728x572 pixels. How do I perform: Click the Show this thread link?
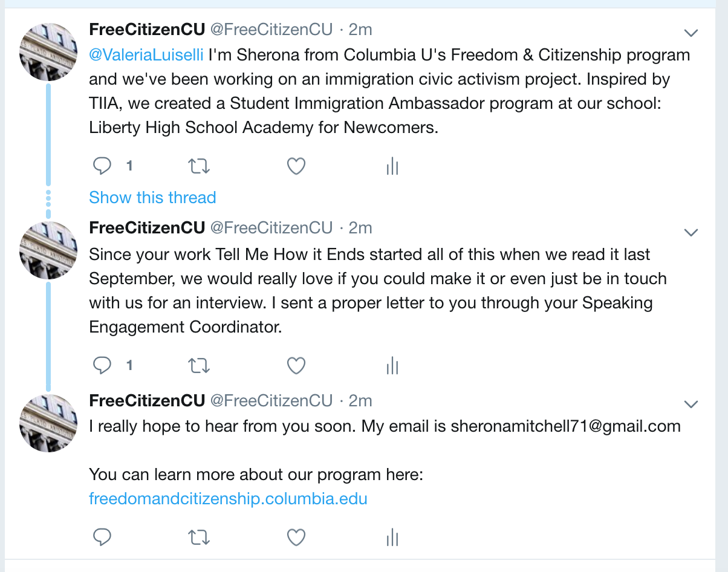(x=152, y=197)
